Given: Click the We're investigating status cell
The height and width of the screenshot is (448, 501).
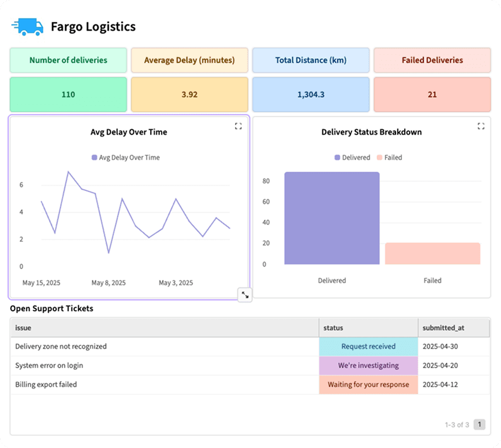Looking at the screenshot, I should coord(368,366).
